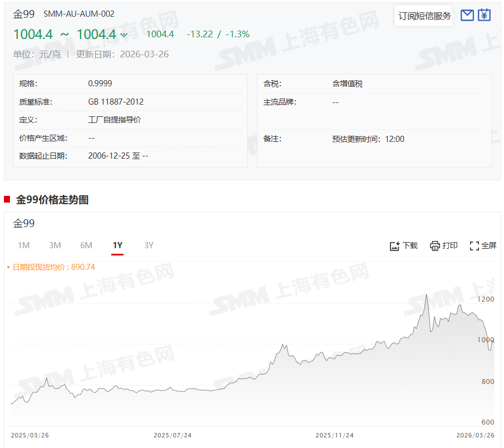Click the GB 11887-2012 quality standard value
The height and width of the screenshot is (448, 504).
point(116,102)
